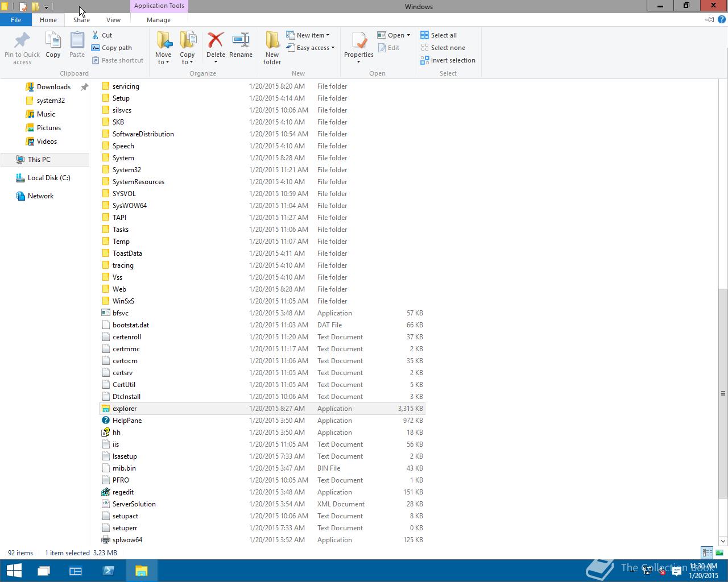Image resolution: width=728 pixels, height=582 pixels.
Task: Click File Explorer taskbar icon
Action: tap(141, 571)
